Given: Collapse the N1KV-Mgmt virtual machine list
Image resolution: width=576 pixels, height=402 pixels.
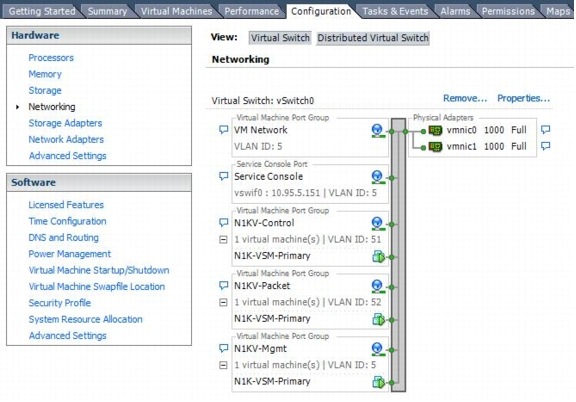Looking at the screenshot, I should 223,365.
